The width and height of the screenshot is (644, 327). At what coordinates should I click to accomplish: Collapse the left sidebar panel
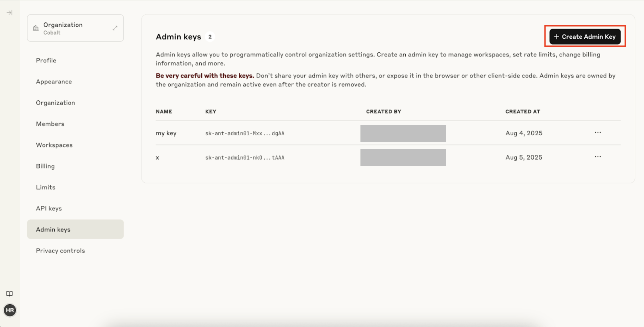coord(10,12)
